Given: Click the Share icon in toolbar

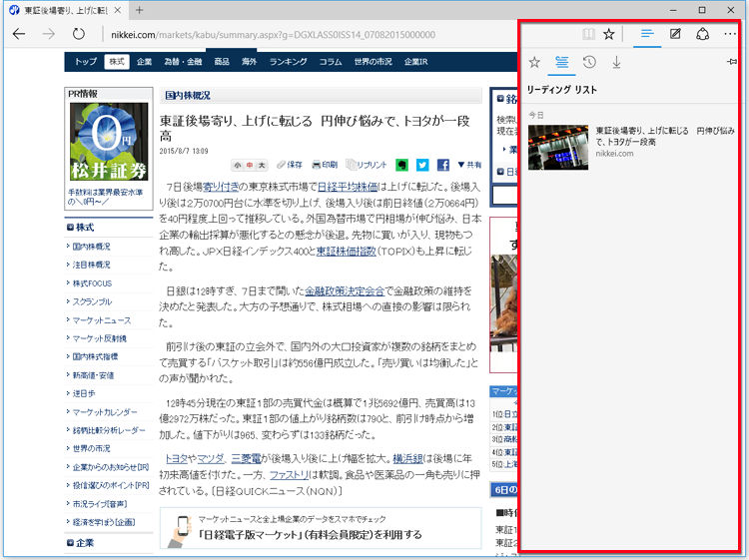Looking at the screenshot, I should click(702, 34).
